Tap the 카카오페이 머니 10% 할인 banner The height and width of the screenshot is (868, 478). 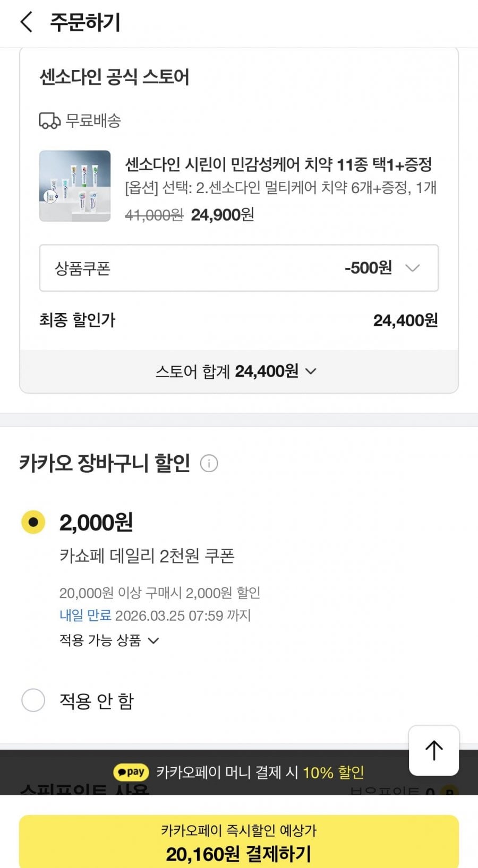coord(239,772)
